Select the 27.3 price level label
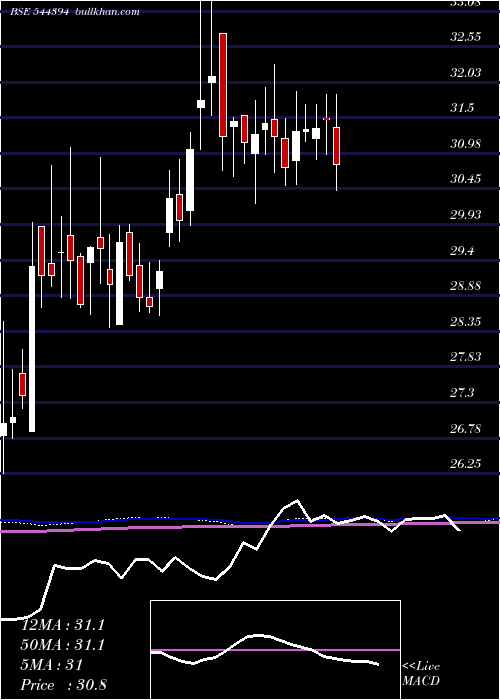Image resolution: width=500 pixels, height=700 pixels. [462, 393]
